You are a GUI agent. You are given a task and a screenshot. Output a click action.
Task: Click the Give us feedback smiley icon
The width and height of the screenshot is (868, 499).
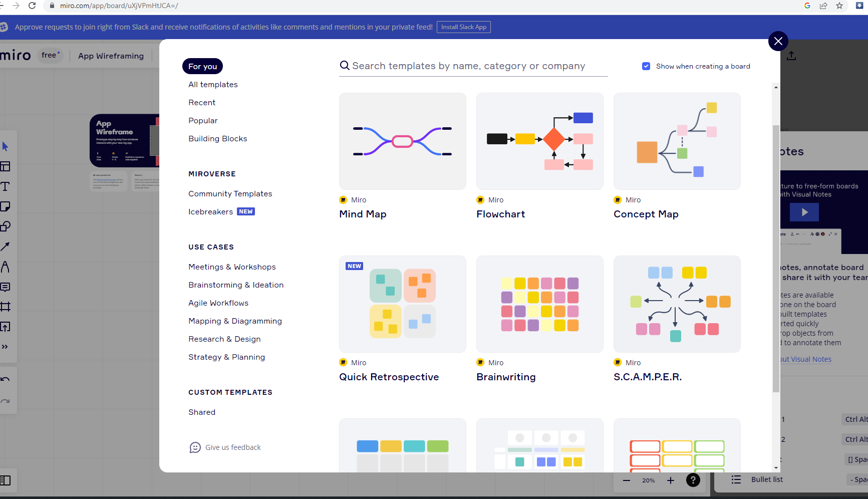[195, 447]
